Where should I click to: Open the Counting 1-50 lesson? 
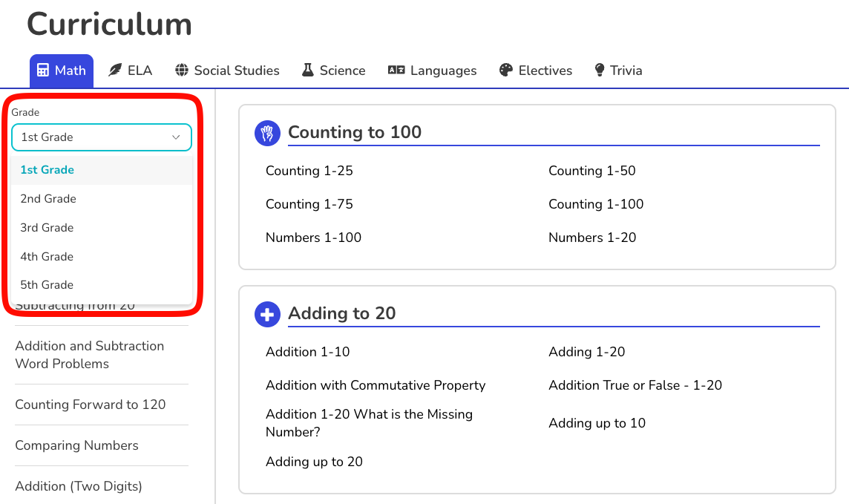[x=591, y=171]
